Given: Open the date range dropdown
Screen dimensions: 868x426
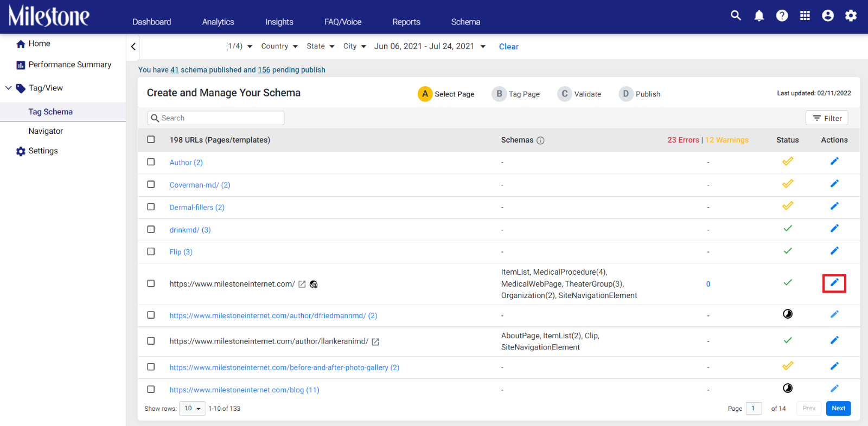Looking at the screenshot, I should coord(430,47).
